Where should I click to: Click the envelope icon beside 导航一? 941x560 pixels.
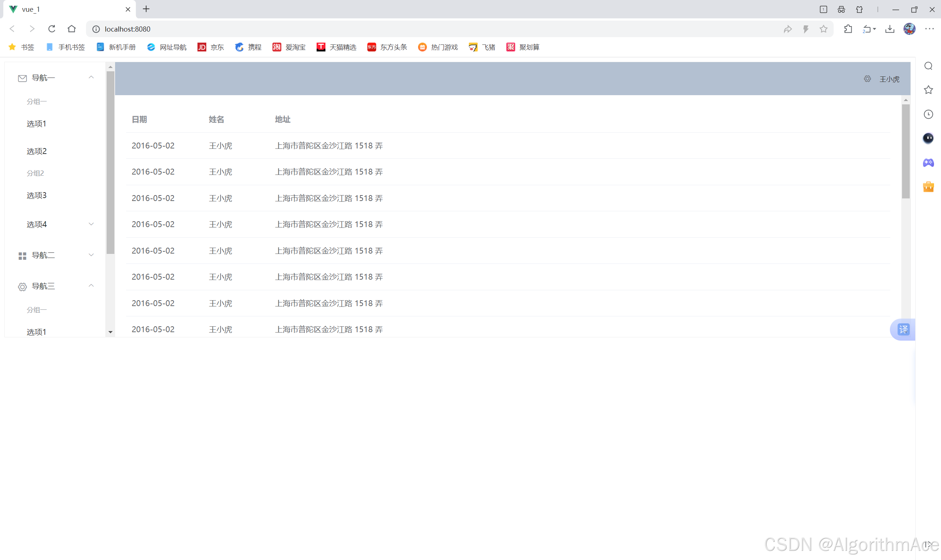(22, 78)
